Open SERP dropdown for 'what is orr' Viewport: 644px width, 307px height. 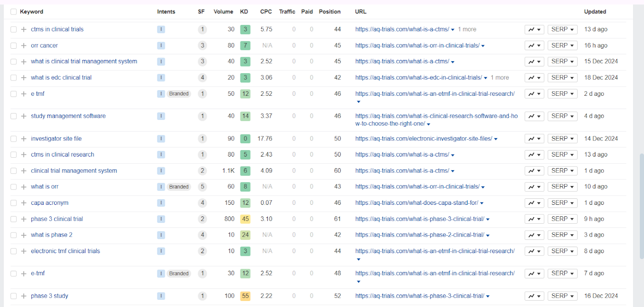coord(562,187)
